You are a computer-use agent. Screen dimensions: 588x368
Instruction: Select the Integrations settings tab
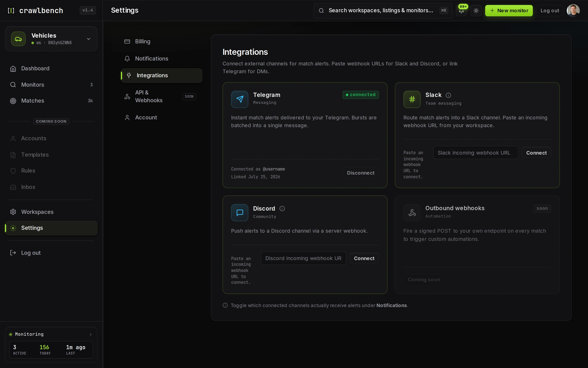[161, 75]
